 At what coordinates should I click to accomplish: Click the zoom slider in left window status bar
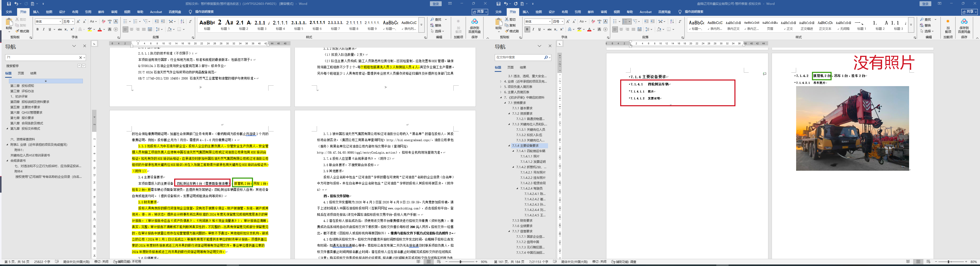point(461,262)
